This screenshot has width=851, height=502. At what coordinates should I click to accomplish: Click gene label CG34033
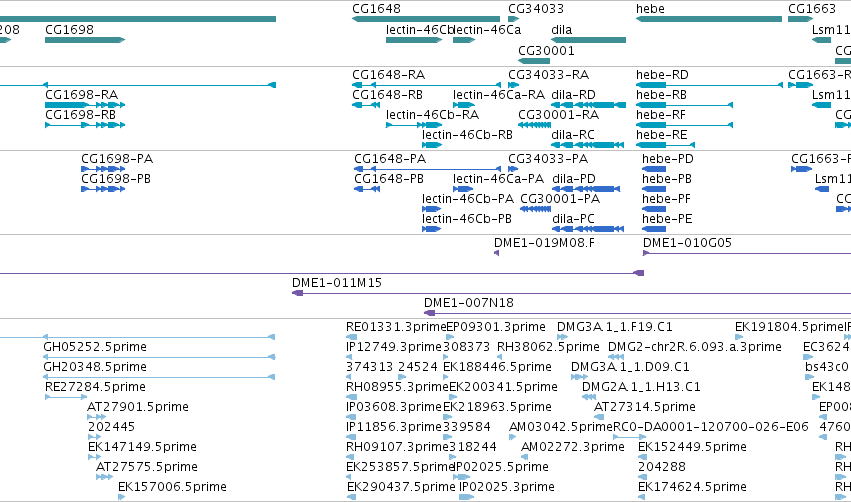pyautogui.click(x=536, y=9)
